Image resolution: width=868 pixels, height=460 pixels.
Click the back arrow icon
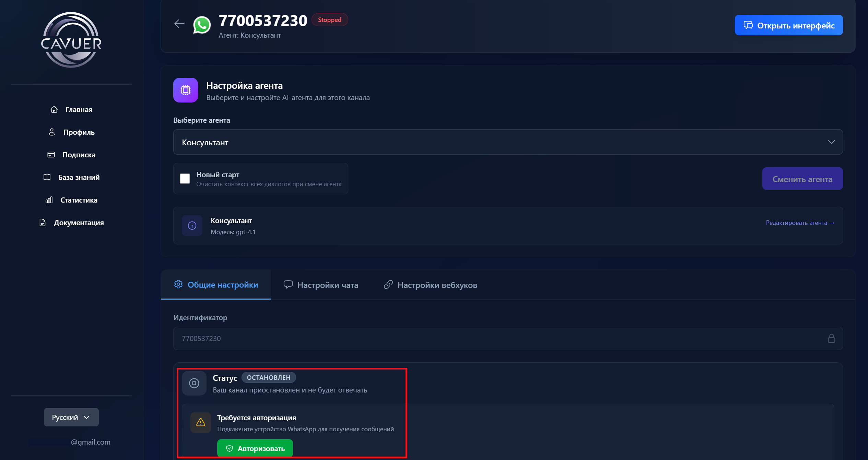point(179,24)
